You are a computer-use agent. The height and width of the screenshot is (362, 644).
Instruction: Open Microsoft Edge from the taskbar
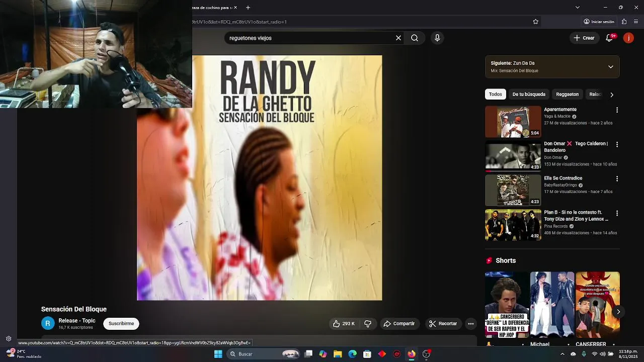[x=353, y=354]
